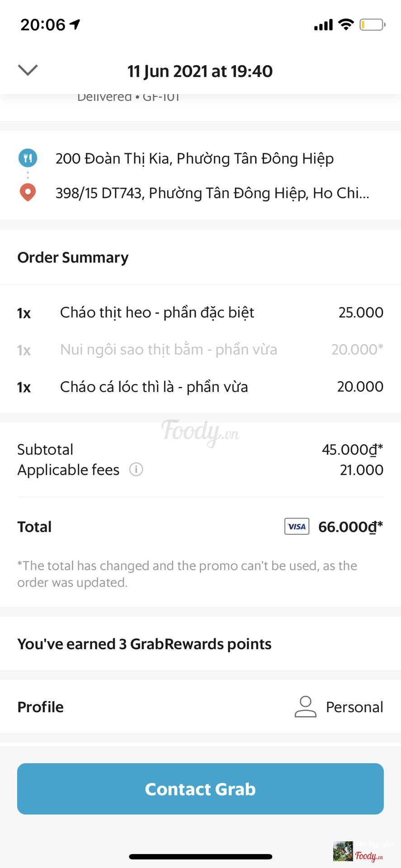Tap the battery status icon
Screen dimensions: 401x868
pyautogui.click(x=372, y=24)
